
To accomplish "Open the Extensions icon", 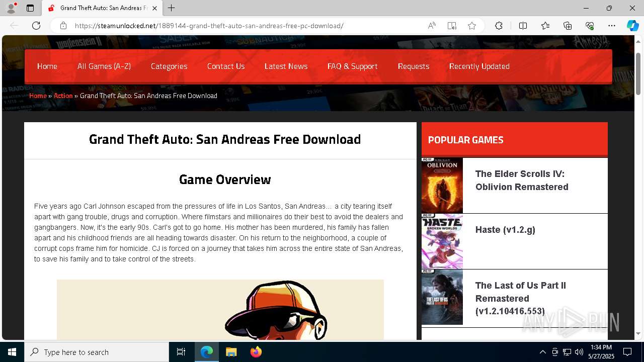I will coord(499,26).
